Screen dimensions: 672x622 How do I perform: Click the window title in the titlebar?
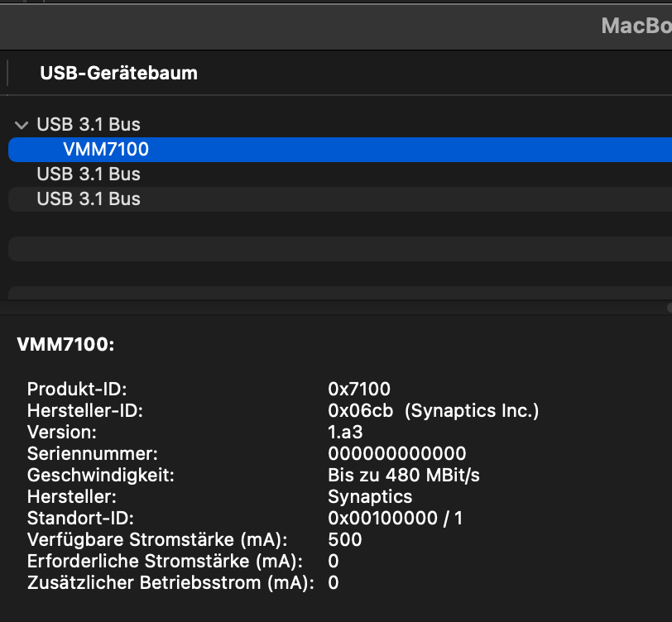click(636, 26)
